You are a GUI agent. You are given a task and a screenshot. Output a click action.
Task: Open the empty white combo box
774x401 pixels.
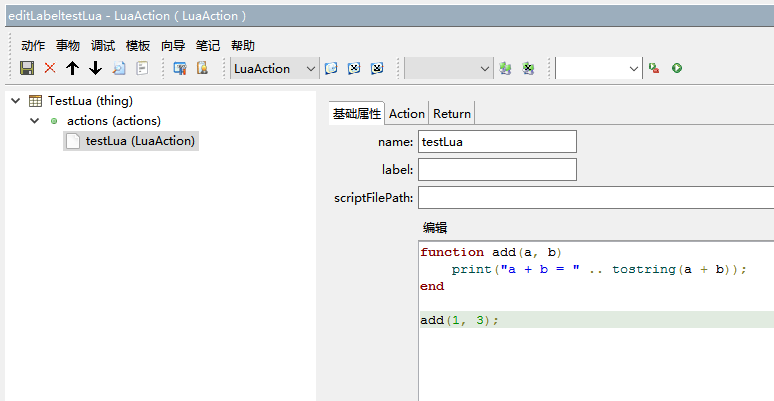pyautogui.click(x=598, y=68)
